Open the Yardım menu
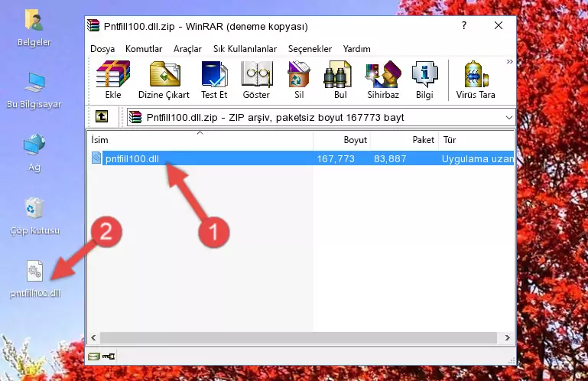 (x=356, y=49)
